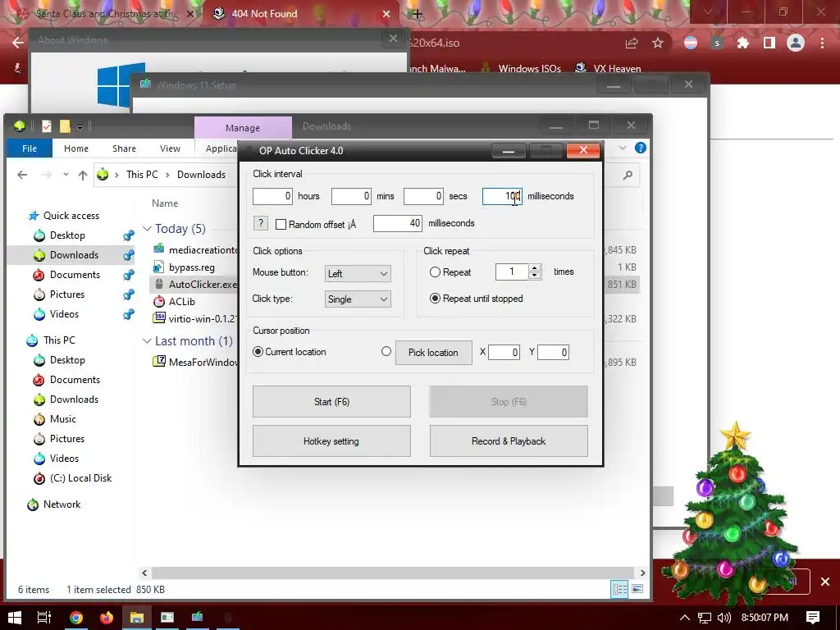Open Documents under Quick access
The width and height of the screenshot is (840, 630).
tap(75, 275)
